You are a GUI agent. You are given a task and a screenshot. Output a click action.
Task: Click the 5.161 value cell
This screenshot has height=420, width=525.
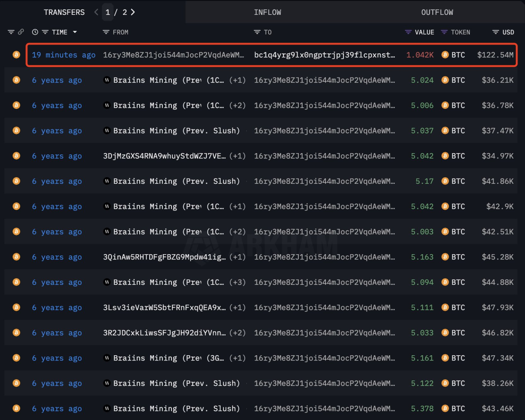(x=422, y=358)
